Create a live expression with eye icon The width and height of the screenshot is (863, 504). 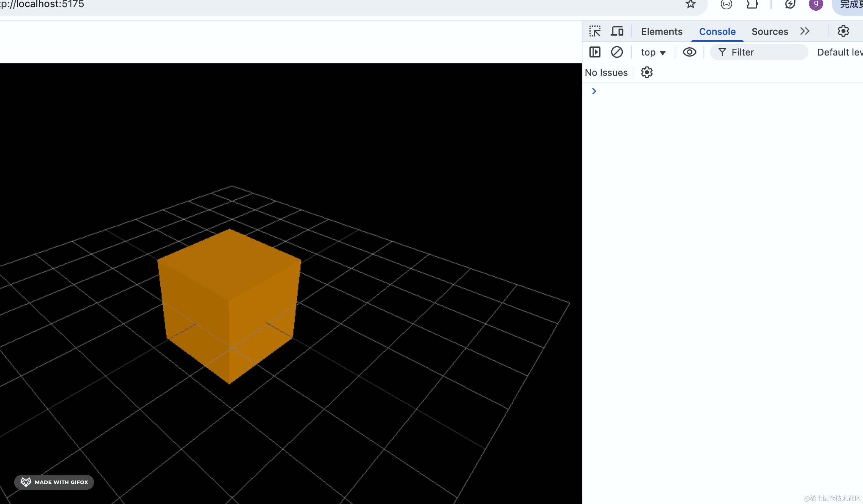point(689,52)
